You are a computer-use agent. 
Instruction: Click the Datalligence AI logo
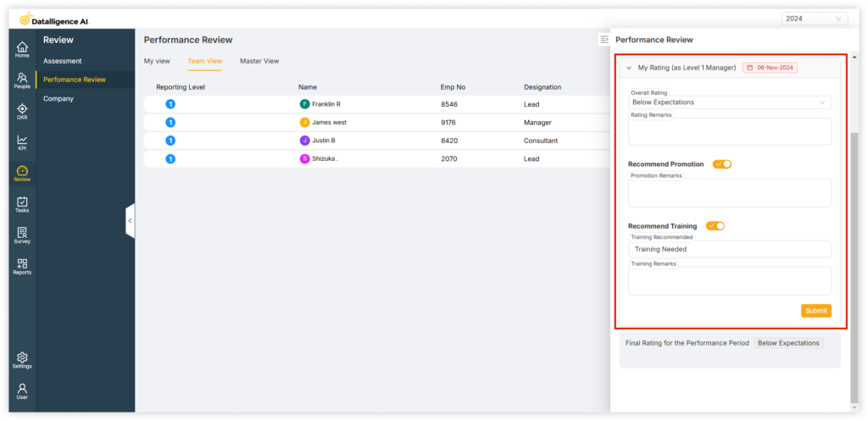tap(54, 19)
